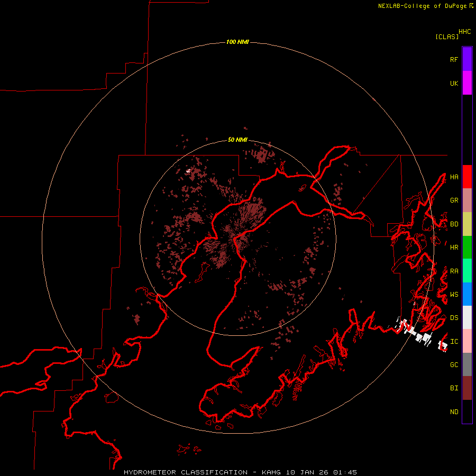This screenshot has width=476, height=476.
Task: Click the white DS color swatch
Action: pos(467,317)
